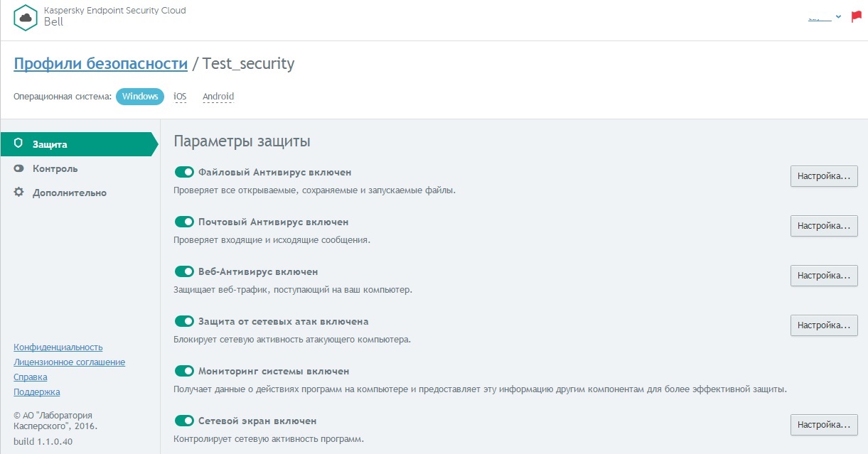Disable Мониторинг системы toggle

tap(184, 371)
